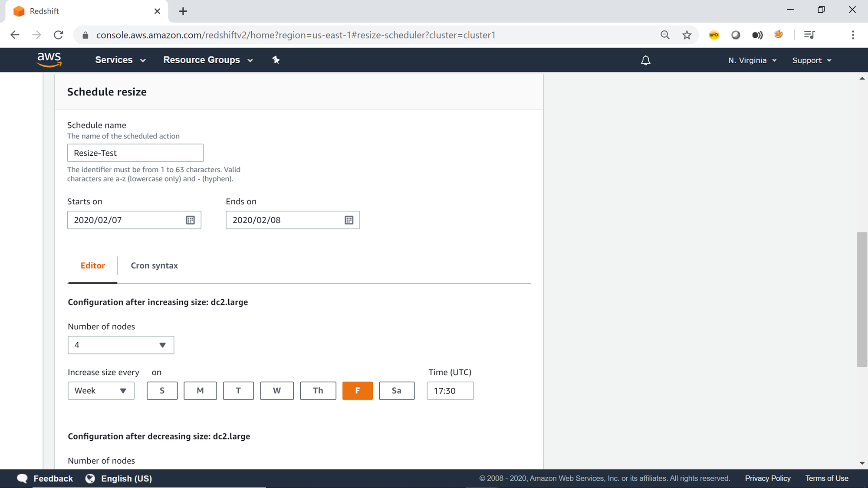Image resolution: width=868 pixels, height=488 pixels.
Task: Reload the page in browser
Action: tap(59, 35)
